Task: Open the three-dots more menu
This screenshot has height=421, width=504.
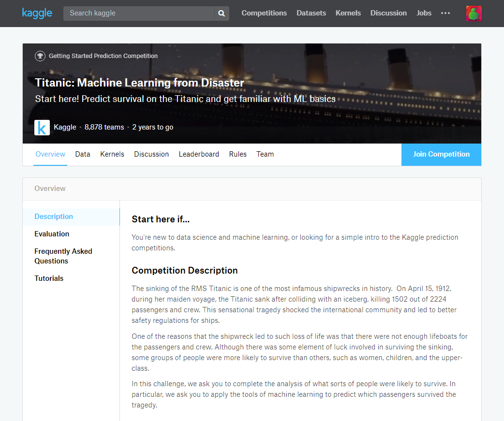Action: pos(445,13)
